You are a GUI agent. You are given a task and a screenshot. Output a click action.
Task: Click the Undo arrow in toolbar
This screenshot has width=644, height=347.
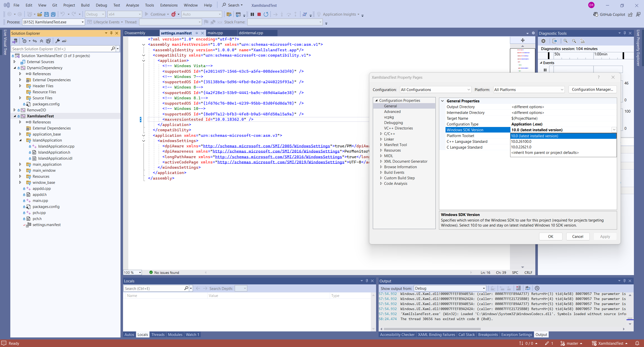63,14
